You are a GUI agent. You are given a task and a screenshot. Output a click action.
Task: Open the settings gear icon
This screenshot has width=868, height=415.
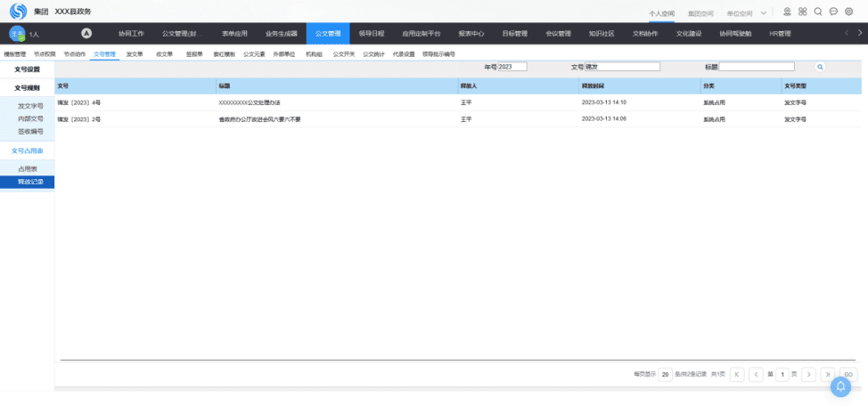(849, 12)
